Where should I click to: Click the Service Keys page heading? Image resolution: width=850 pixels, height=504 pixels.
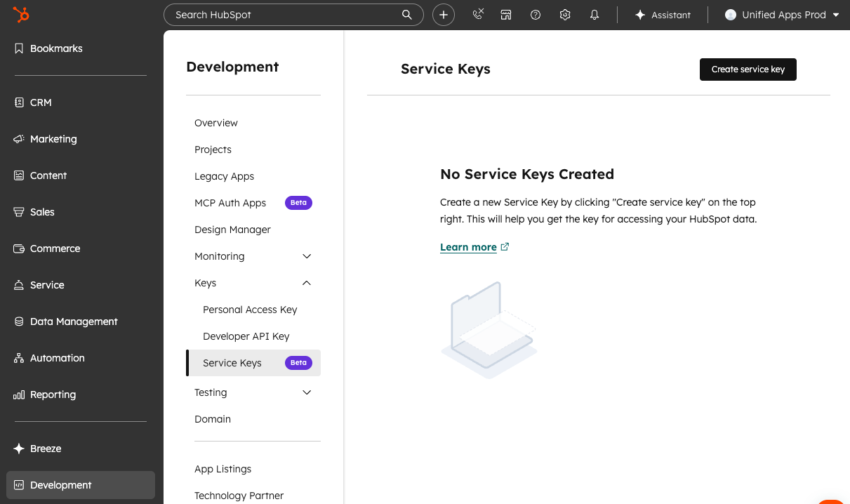click(x=446, y=69)
